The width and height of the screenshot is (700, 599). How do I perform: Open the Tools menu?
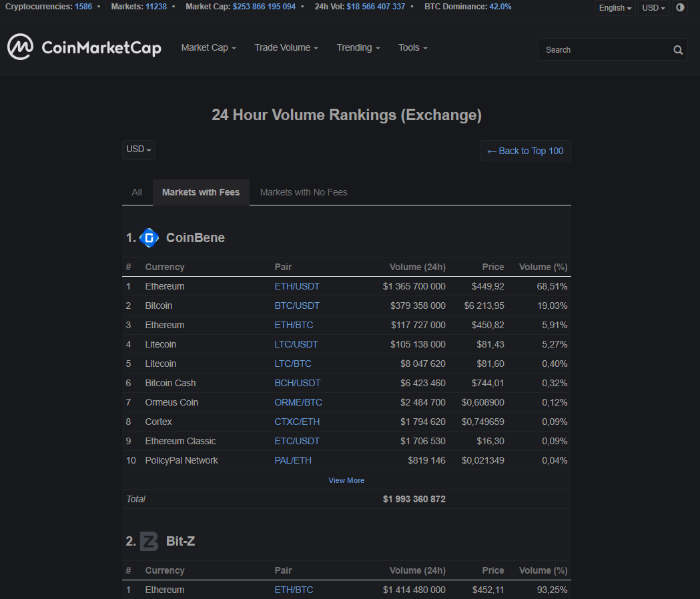[412, 47]
